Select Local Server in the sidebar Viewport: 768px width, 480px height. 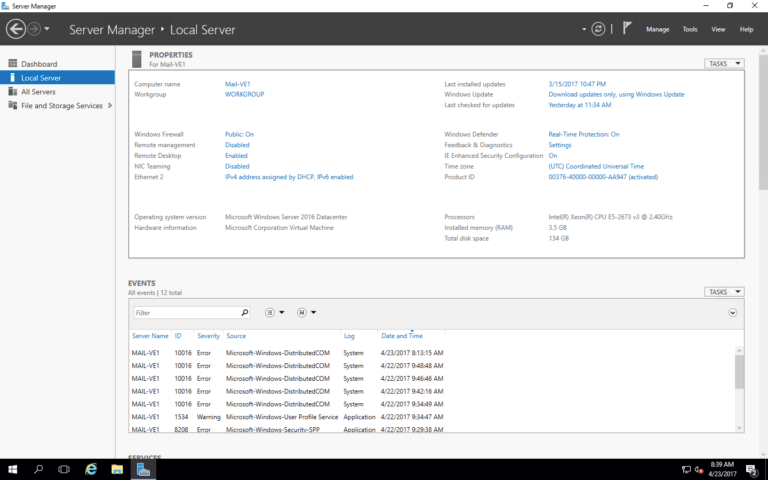(57, 77)
